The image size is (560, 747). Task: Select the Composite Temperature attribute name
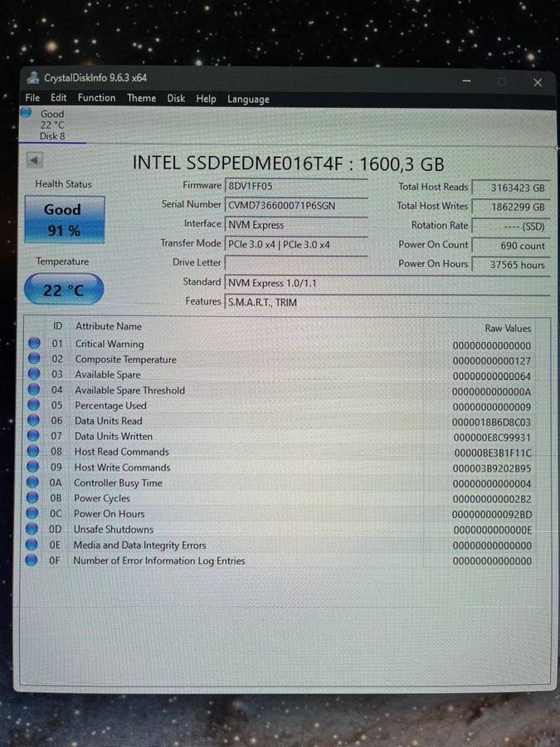(126, 359)
